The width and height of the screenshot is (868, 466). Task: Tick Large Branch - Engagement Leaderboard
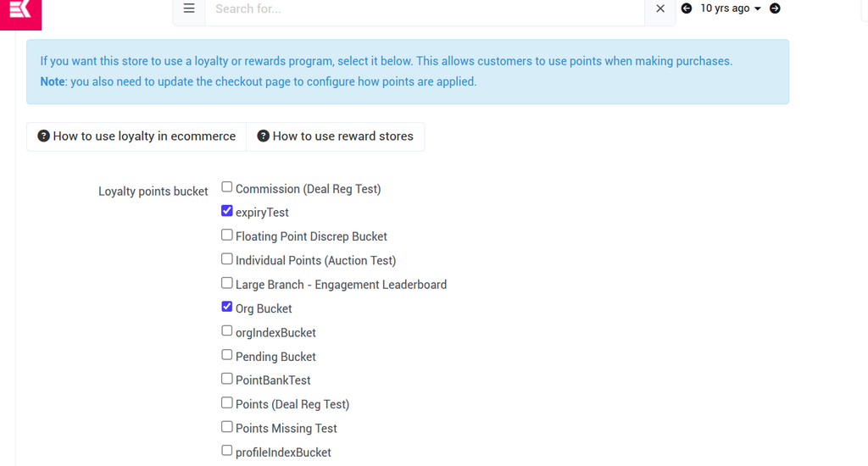227,283
